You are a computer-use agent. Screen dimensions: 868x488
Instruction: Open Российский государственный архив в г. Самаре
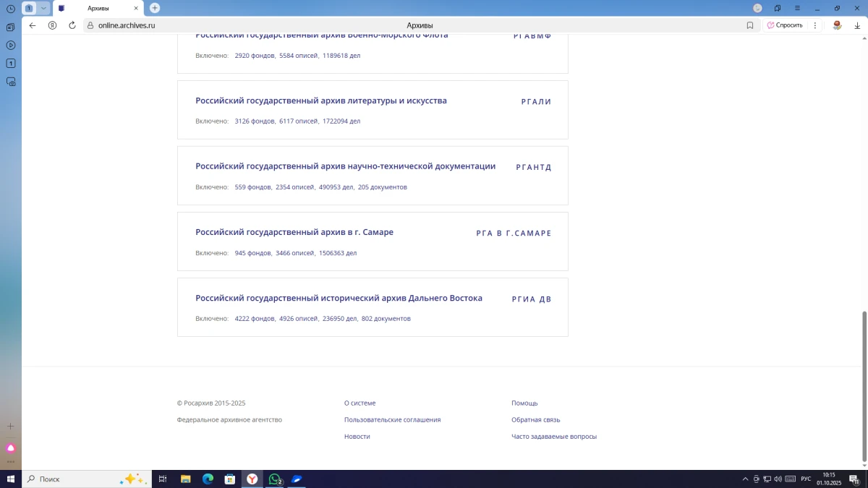[x=294, y=232]
